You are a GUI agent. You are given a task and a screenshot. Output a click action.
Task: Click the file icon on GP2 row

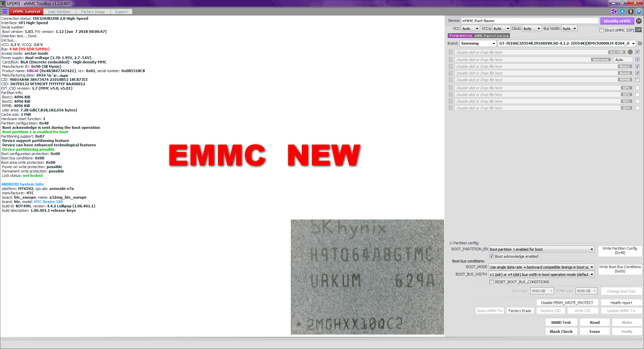[x=451, y=94]
